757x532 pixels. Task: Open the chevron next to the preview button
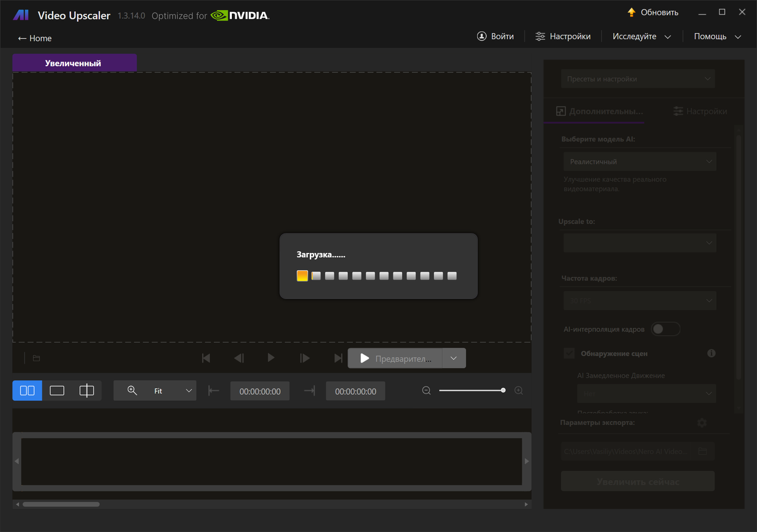click(x=454, y=358)
